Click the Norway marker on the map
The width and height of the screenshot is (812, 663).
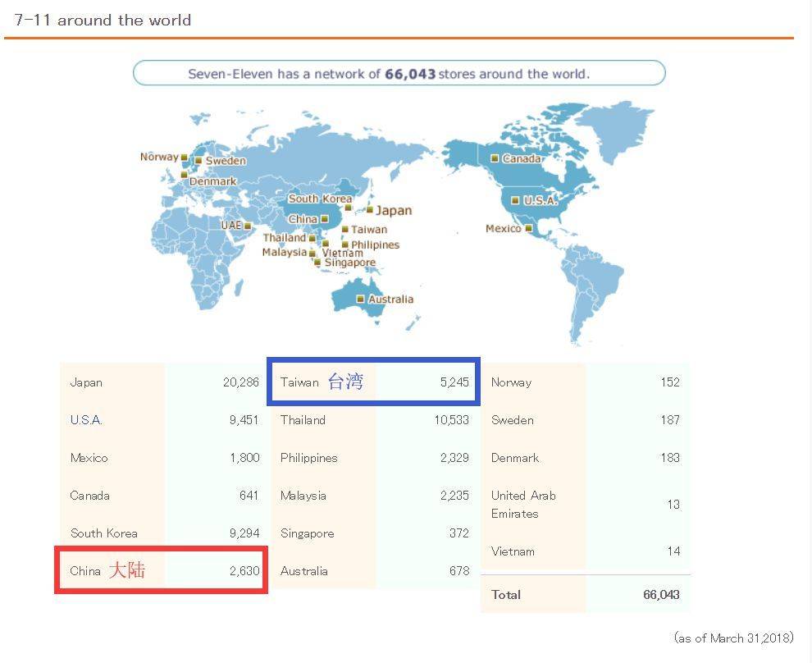click(184, 158)
